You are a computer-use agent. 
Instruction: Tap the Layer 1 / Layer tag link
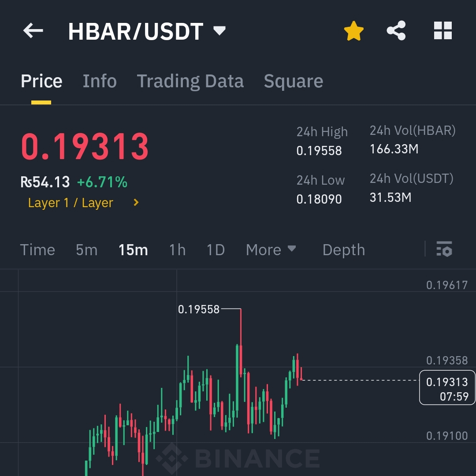click(71, 202)
